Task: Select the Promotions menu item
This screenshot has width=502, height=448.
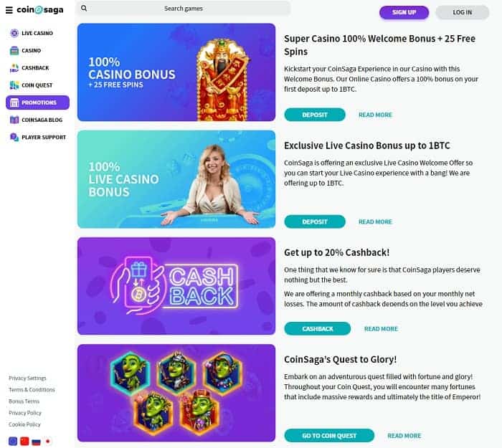Action: point(37,103)
